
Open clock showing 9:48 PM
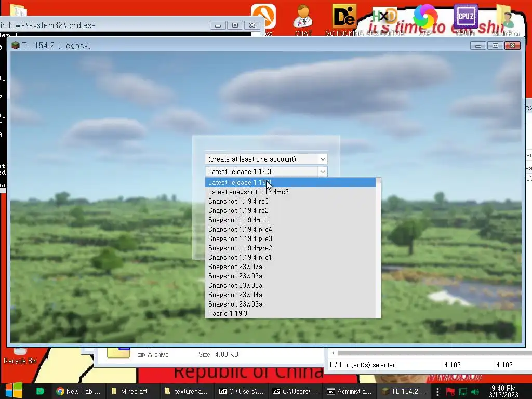tap(503, 391)
